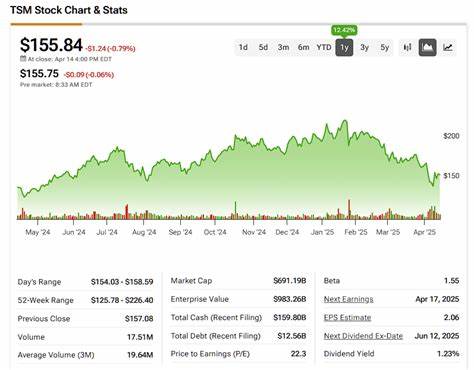This screenshot has width=474, height=370.
Task: Click the $150 price axis label
Action: coord(451,176)
